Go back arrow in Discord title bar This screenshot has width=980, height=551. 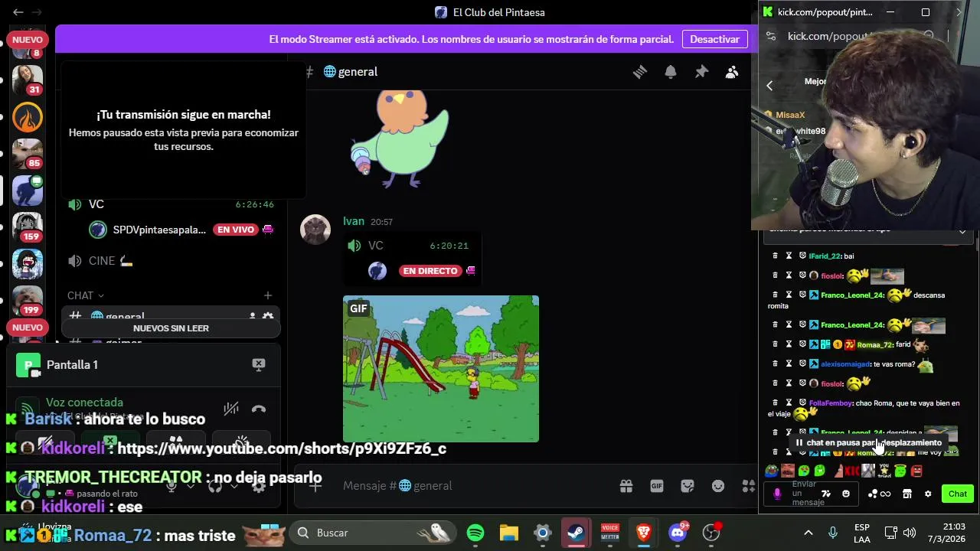(x=18, y=12)
